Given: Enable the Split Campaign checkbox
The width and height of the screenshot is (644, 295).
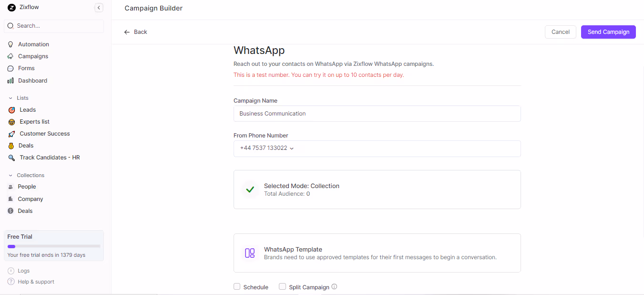Looking at the screenshot, I should tap(282, 287).
